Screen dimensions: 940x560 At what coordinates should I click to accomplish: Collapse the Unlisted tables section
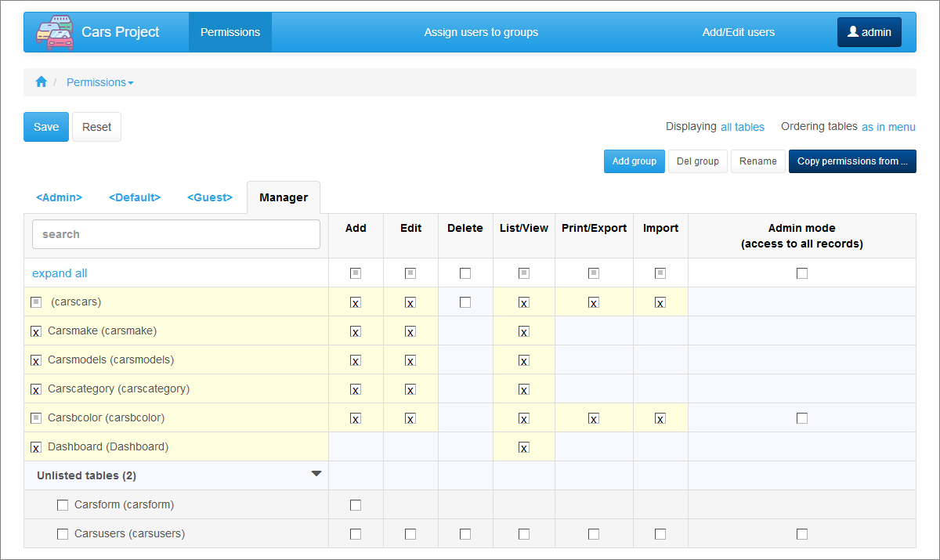[x=316, y=472]
